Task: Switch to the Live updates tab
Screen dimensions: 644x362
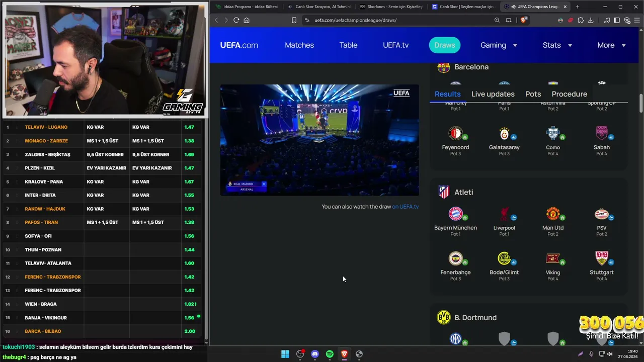Action: (x=493, y=94)
